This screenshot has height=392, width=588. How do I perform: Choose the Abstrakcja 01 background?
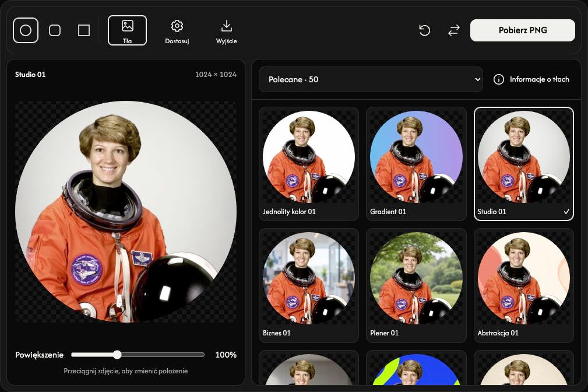524,285
